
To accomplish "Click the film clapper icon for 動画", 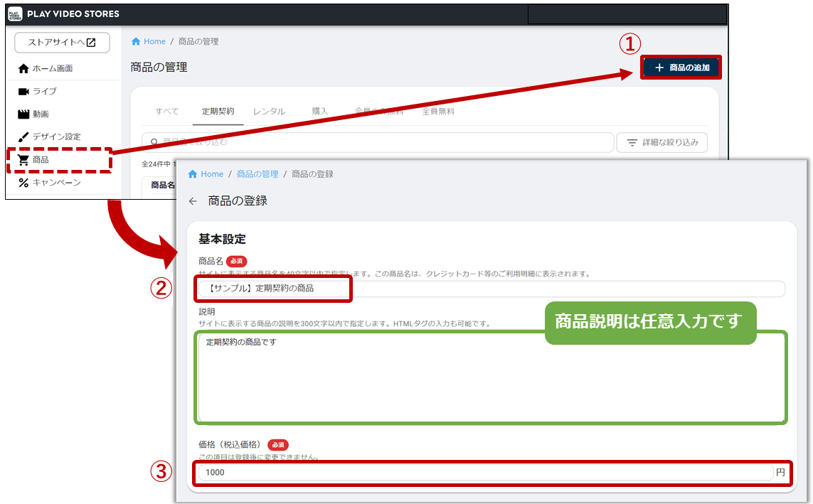I will (23, 114).
